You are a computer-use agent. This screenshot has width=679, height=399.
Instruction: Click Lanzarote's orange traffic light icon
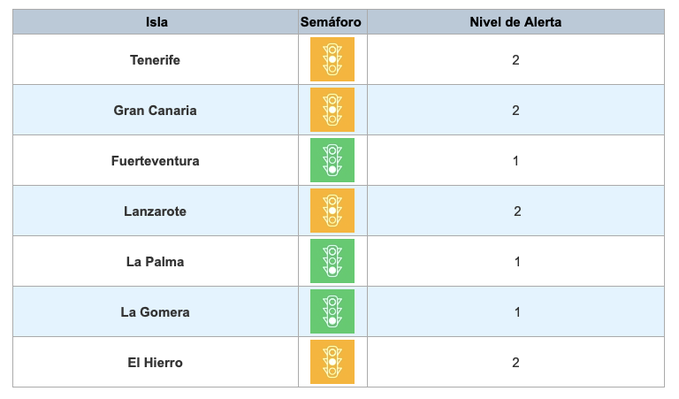[332, 211]
